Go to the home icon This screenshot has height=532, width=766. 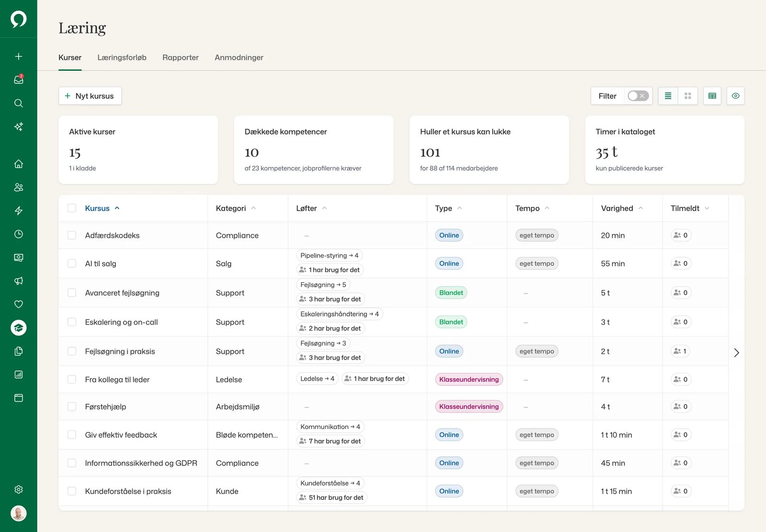[19, 164]
